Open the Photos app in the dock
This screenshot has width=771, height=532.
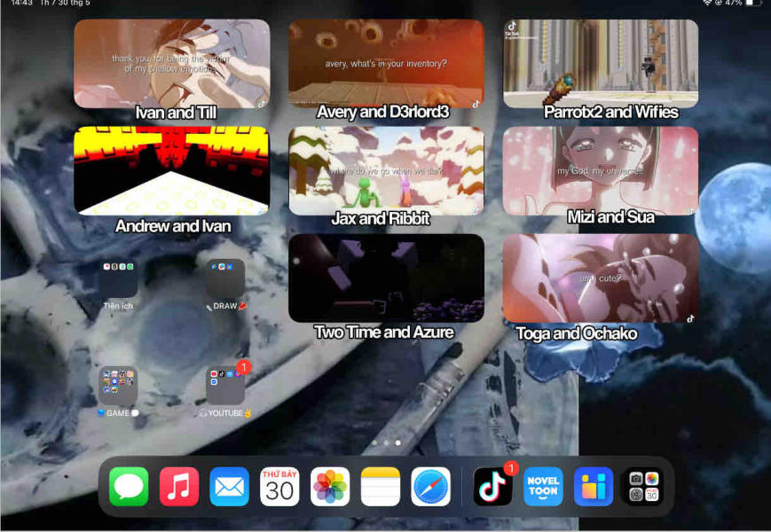[x=330, y=486]
